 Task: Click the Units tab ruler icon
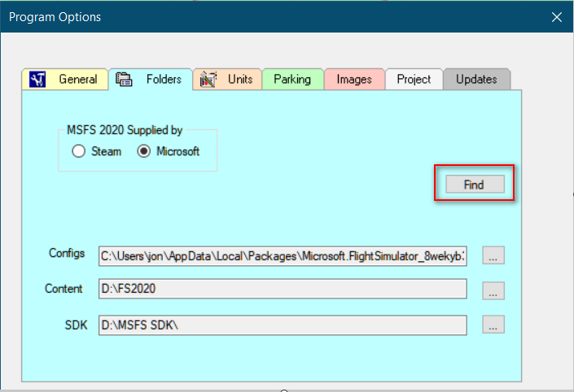(208, 79)
